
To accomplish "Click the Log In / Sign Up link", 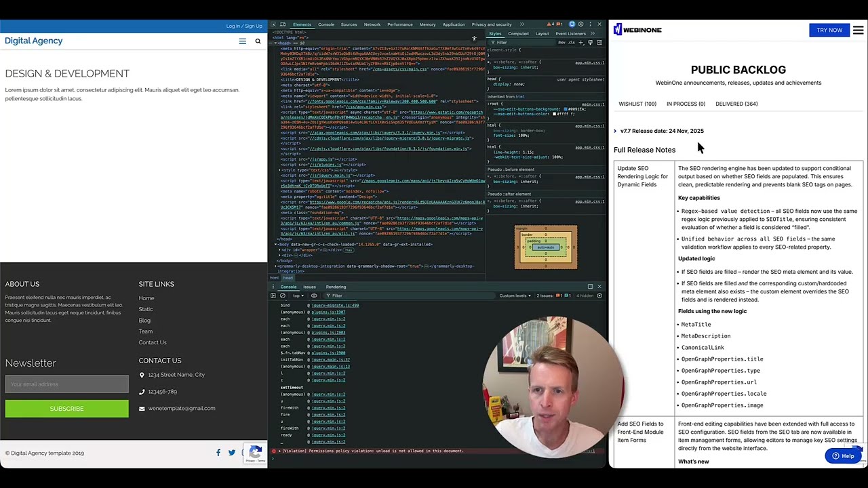I will [244, 26].
